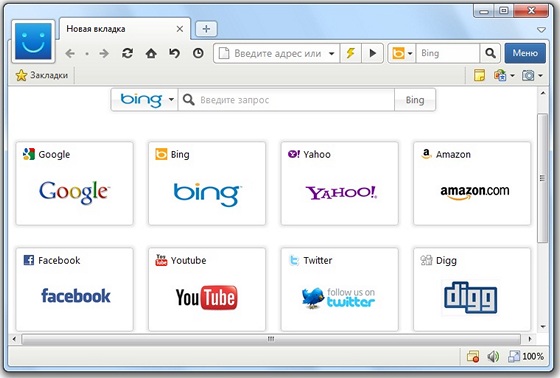Click the yellow lightning bolt icon

coord(351,54)
